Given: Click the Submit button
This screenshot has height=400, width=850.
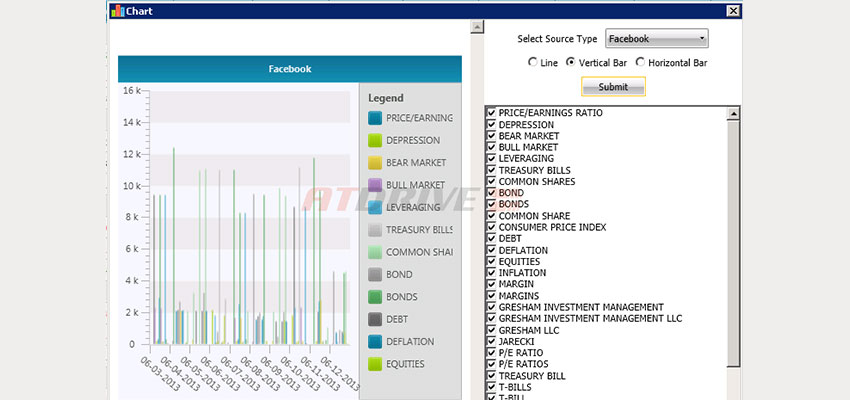Looking at the screenshot, I should 613,87.
